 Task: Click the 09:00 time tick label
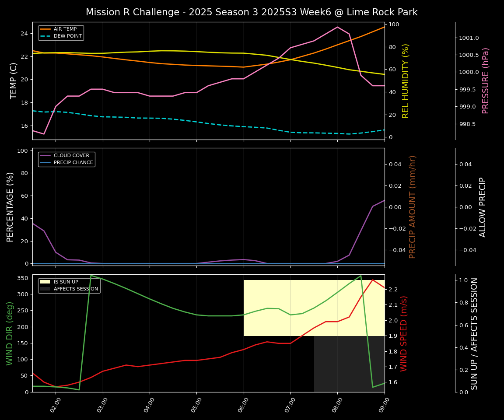pyautogui.click(x=384, y=404)
